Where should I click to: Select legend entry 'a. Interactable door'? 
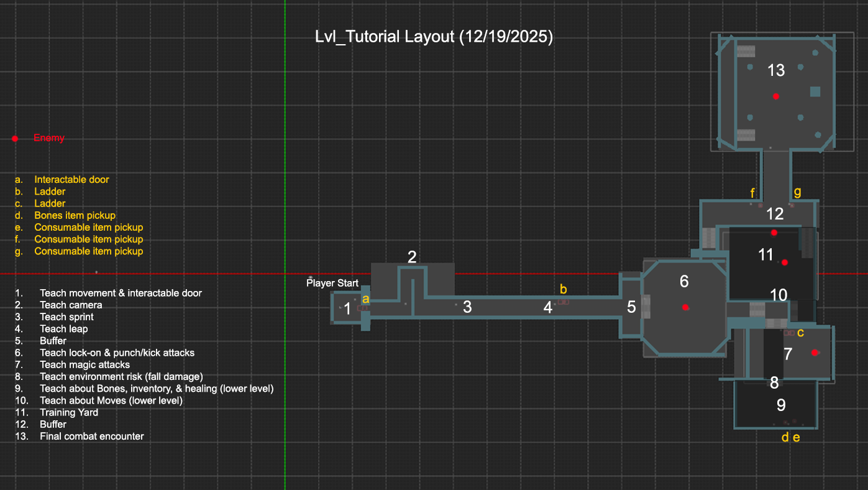(62, 180)
